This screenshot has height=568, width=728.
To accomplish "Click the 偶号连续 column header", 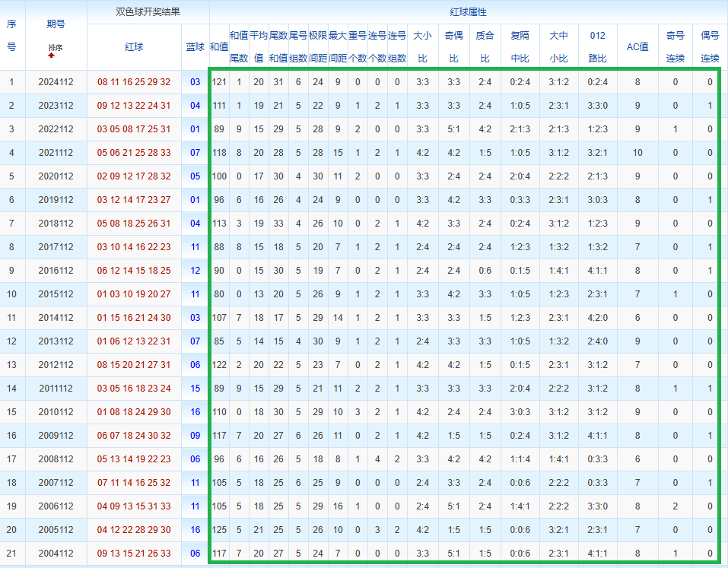I will pyautogui.click(x=710, y=46).
